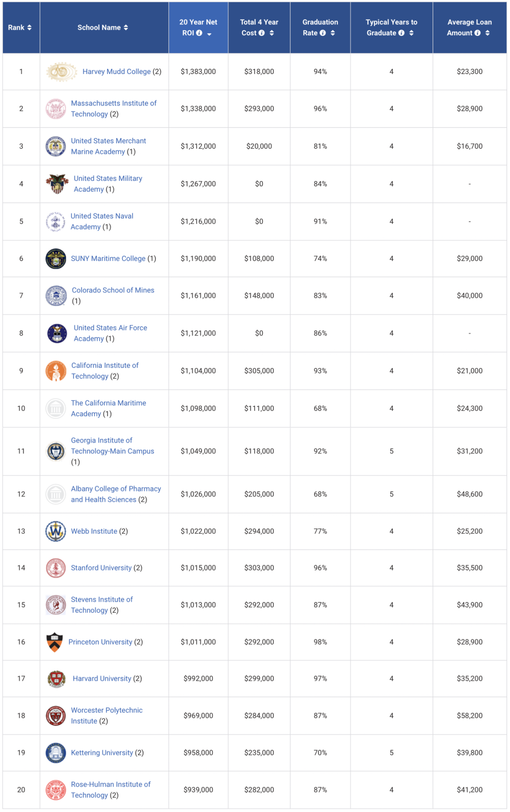
Task: Sort by Graduation Rate arrows
Action: (333, 33)
